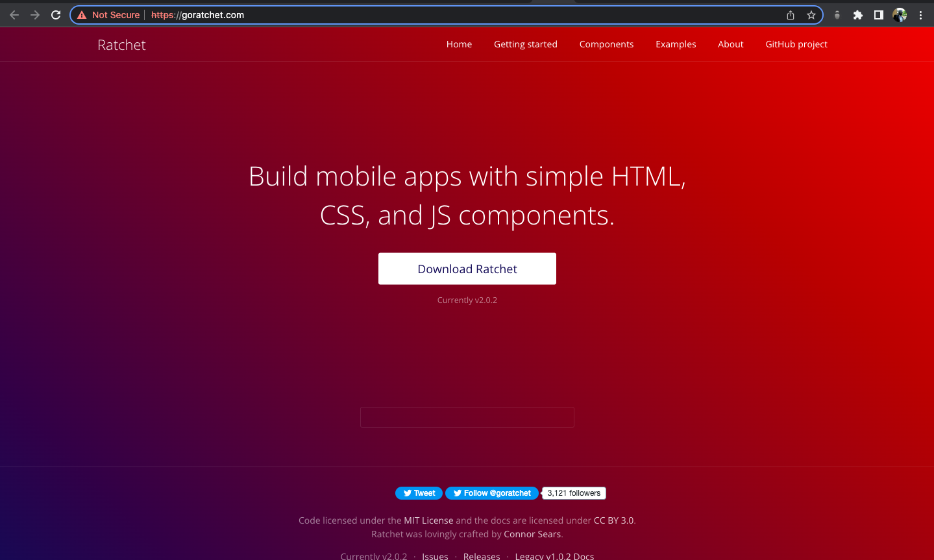934x560 pixels.
Task: Share this page via the share icon
Action: tap(791, 15)
